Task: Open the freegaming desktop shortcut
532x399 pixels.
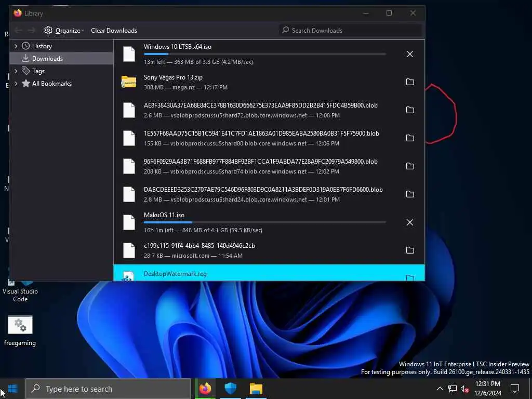Action: pyautogui.click(x=20, y=331)
